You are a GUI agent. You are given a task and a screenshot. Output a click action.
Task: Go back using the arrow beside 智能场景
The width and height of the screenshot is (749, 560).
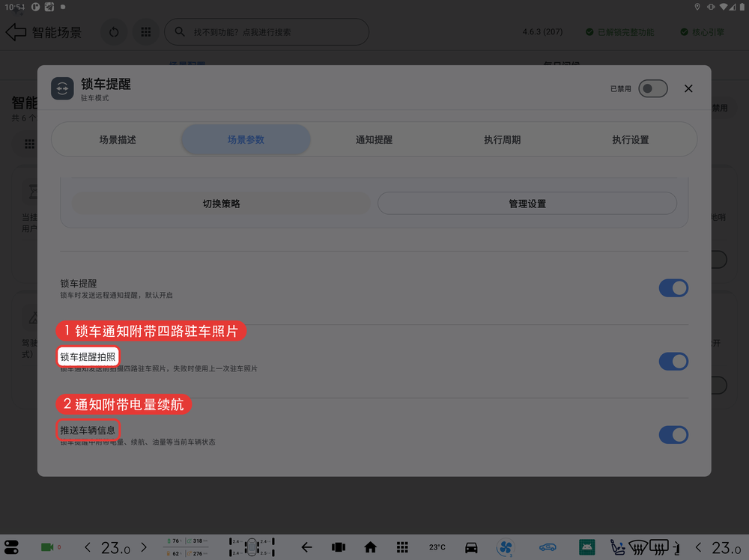point(16,32)
